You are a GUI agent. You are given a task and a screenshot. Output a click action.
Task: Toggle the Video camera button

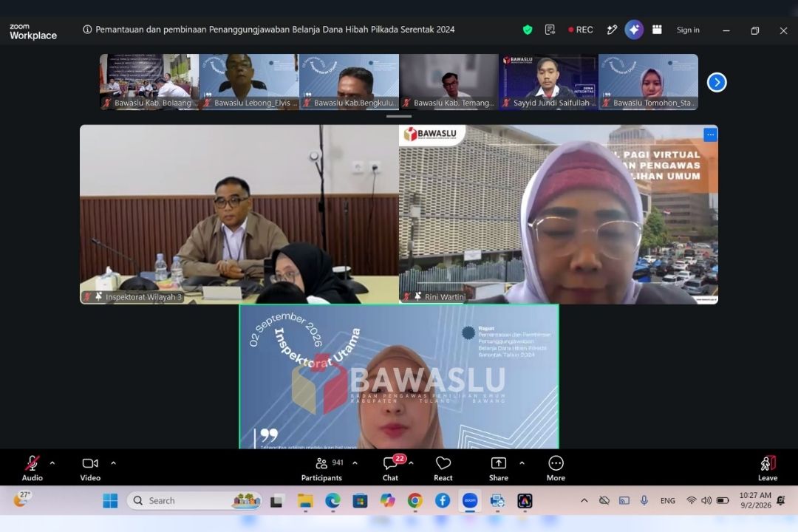click(90, 468)
